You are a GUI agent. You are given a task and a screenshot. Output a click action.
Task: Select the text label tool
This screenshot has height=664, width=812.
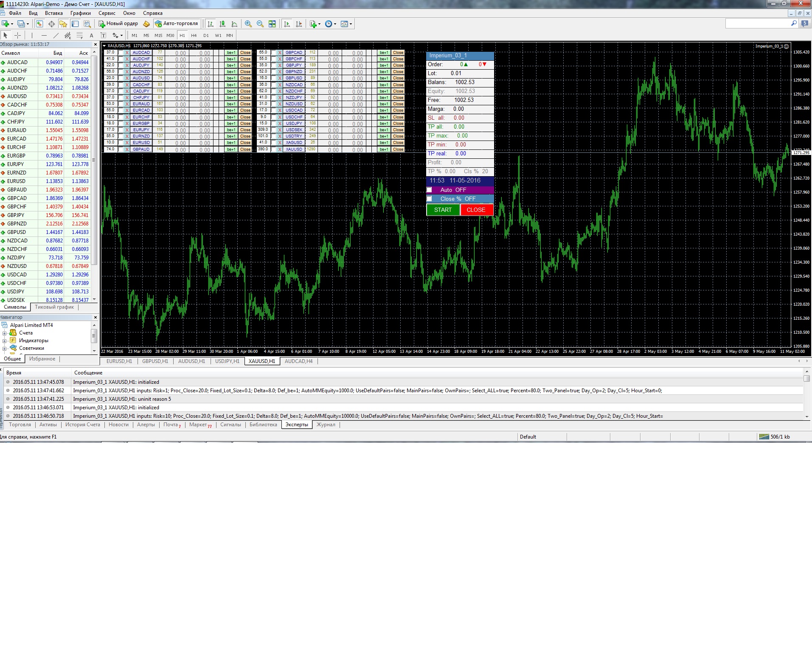[x=103, y=35]
